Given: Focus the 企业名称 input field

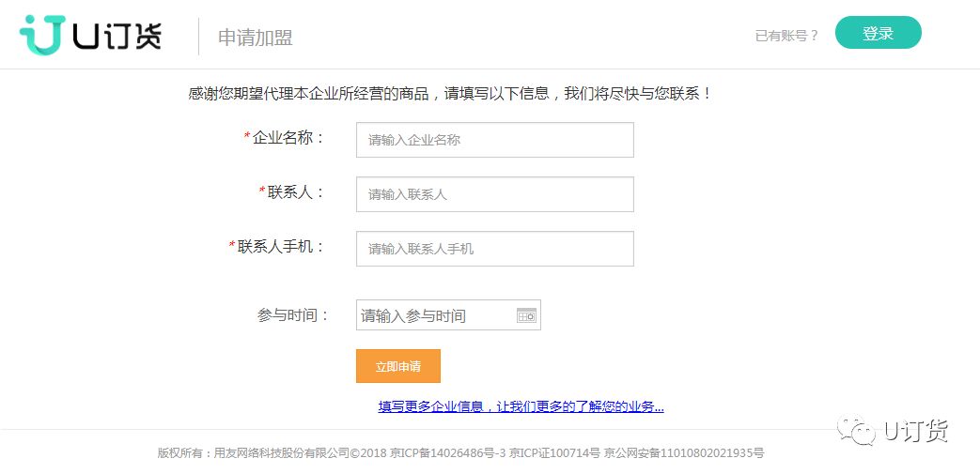Looking at the screenshot, I should [495, 140].
